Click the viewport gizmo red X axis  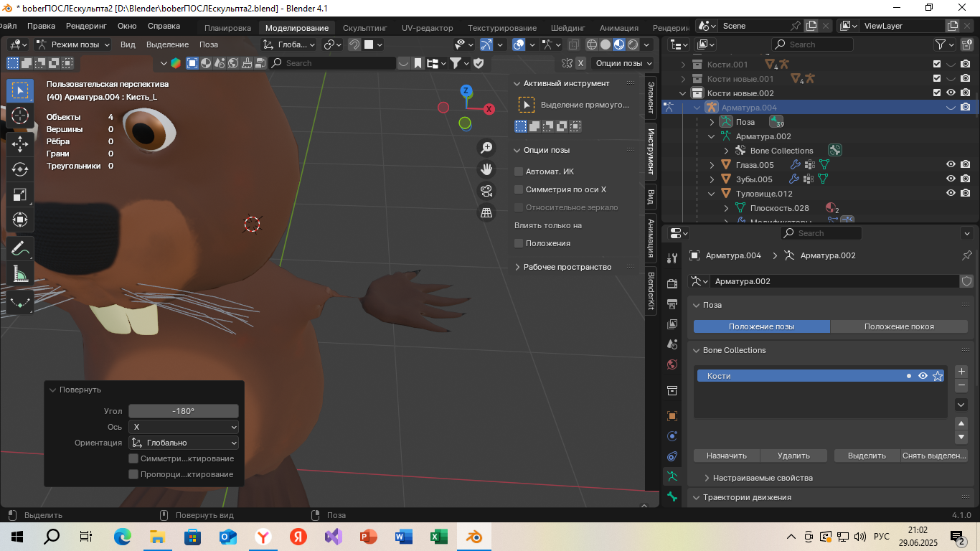[x=489, y=109]
